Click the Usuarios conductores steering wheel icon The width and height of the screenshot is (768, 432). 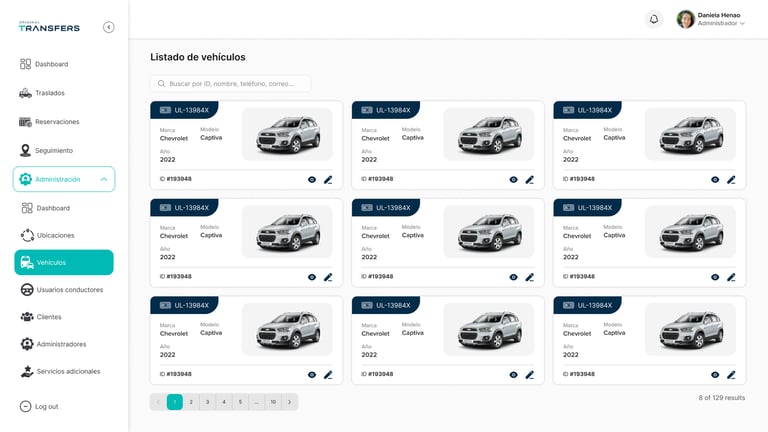pyautogui.click(x=27, y=290)
